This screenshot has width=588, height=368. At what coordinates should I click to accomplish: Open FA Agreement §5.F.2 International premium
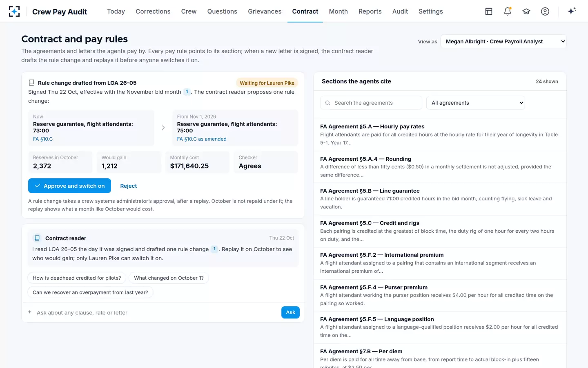(440, 263)
